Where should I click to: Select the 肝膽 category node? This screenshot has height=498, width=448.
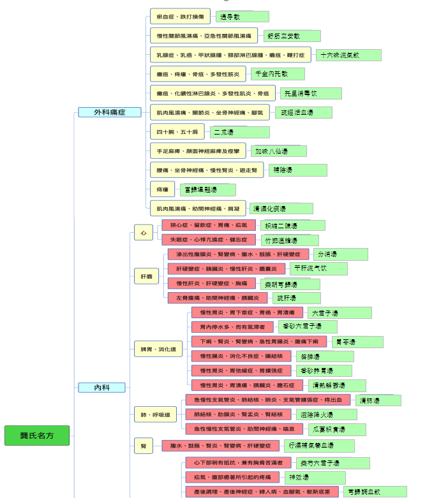point(147,277)
